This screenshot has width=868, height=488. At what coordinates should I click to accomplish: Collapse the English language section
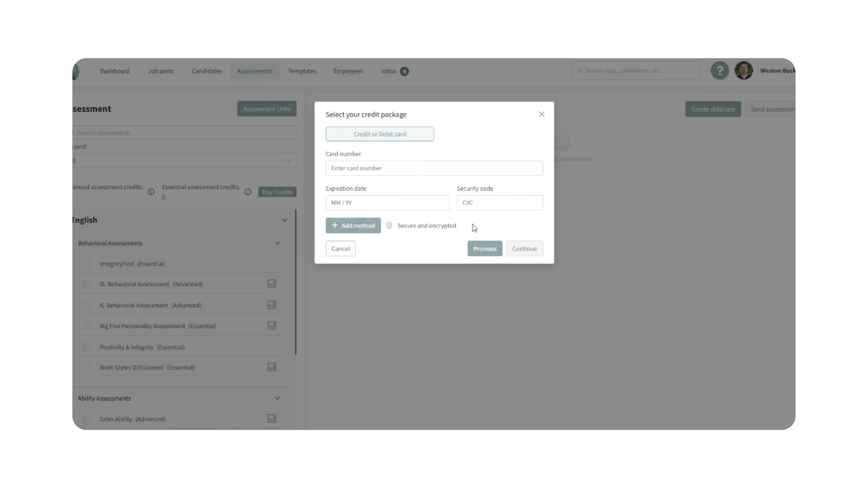click(284, 220)
